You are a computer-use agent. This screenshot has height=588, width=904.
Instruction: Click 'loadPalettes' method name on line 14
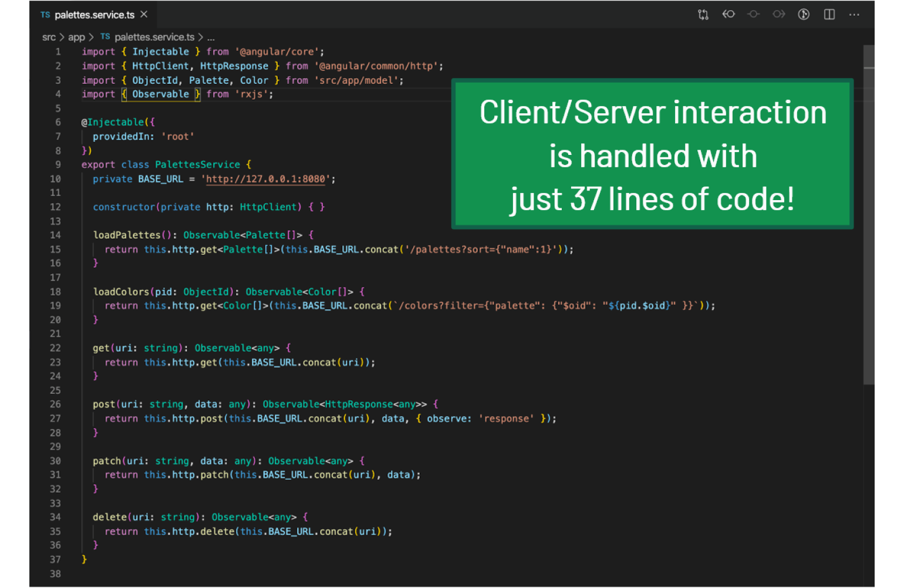pyautogui.click(x=127, y=235)
